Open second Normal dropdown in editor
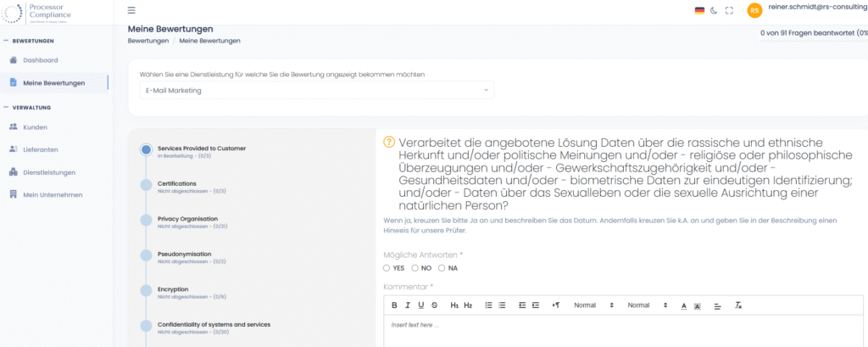 [648, 305]
